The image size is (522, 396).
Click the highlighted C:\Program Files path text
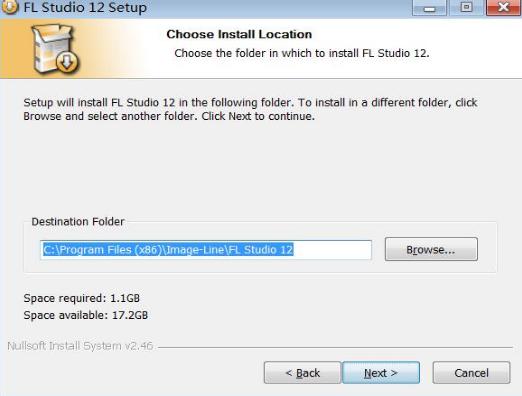[x=168, y=250]
